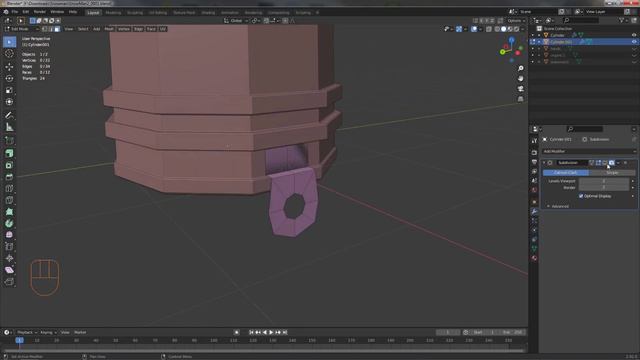
Task: Open the Mesh menu in viewport
Action: point(109,29)
